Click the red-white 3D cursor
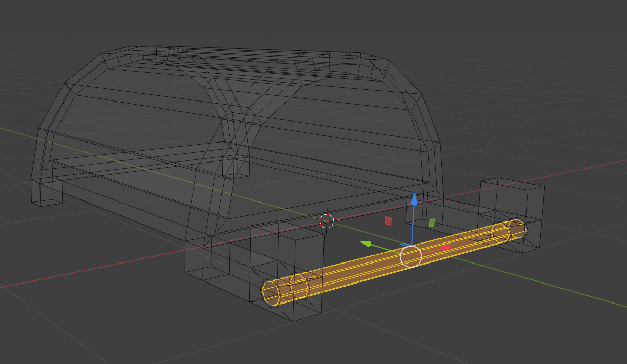627x364 pixels. click(327, 221)
